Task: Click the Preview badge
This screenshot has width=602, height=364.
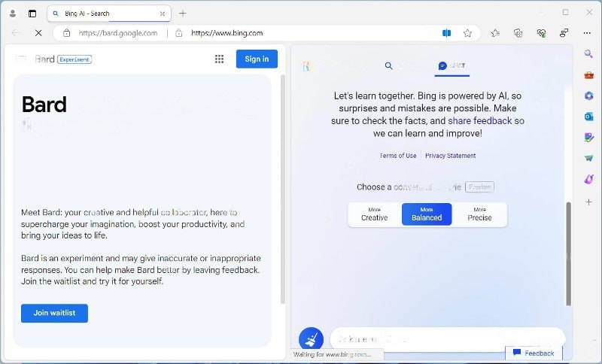Action: pos(479,187)
